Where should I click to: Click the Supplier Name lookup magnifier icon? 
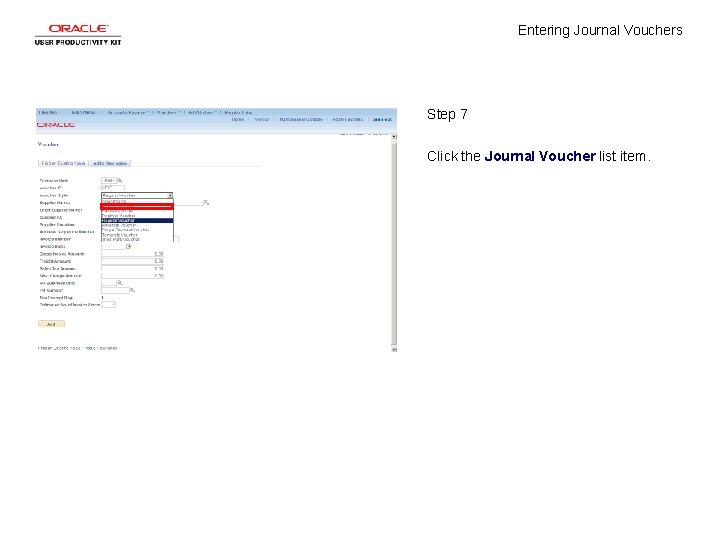coord(206,202)
